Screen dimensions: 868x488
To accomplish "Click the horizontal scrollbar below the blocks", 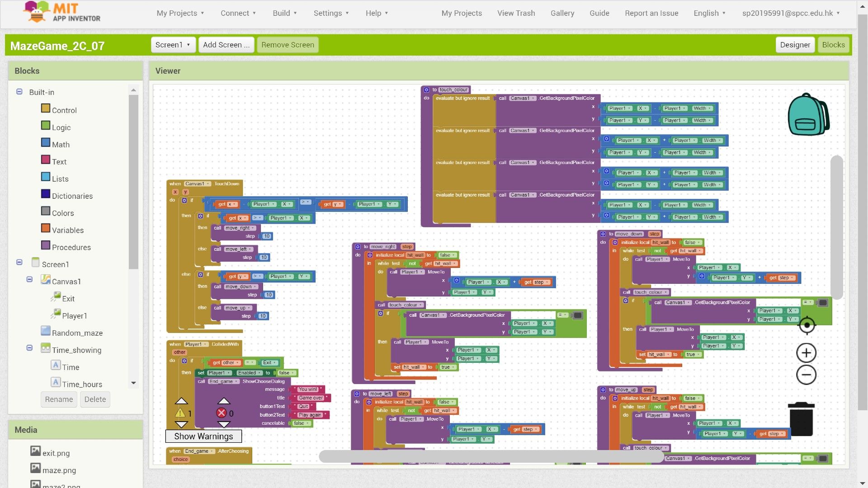I will click(491, 457).
